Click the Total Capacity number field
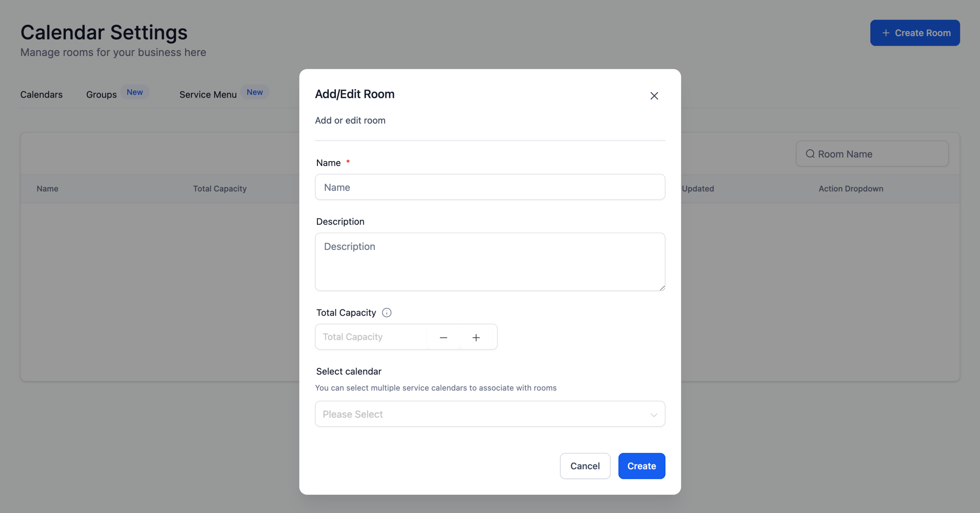Viewport: 980px width, 513px height. tap(371, 337)
